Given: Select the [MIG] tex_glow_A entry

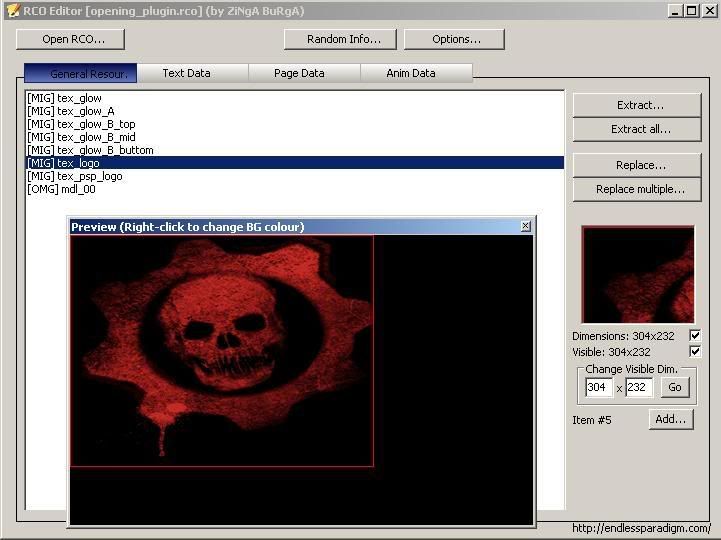Looking at the screenshot, I should (295, 111).
